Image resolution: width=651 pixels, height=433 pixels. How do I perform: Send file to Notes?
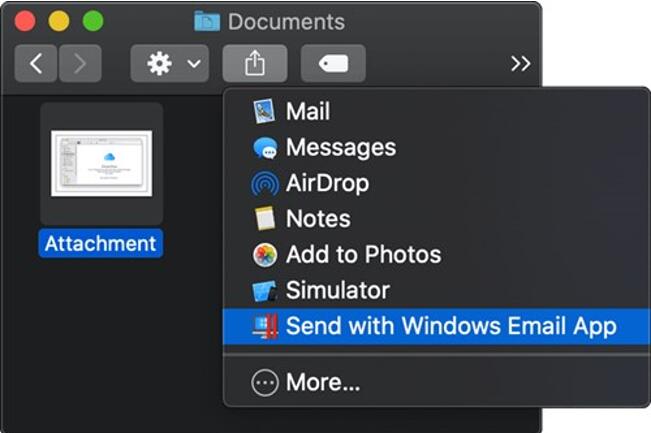(x=436, y=219)
